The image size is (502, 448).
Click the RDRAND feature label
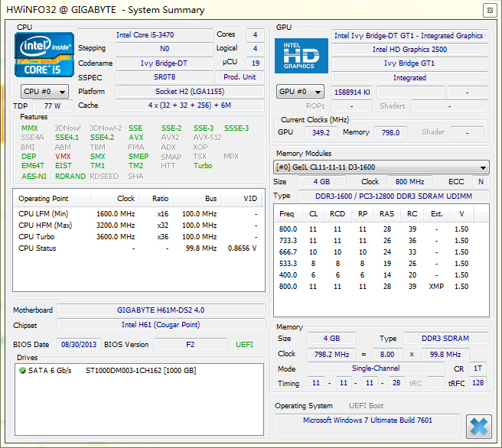pyautogui.click(x=70, y=177)
